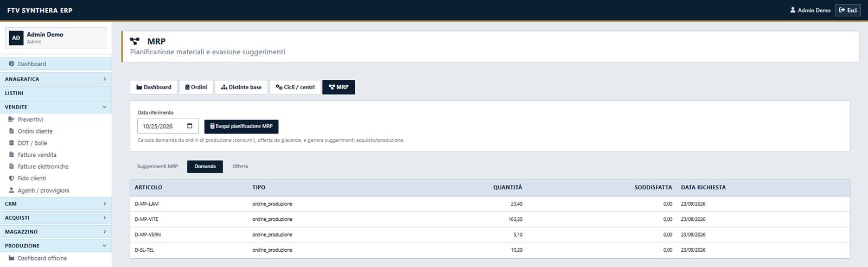Expand the ANAGRAFICA section

pos(56,79)
